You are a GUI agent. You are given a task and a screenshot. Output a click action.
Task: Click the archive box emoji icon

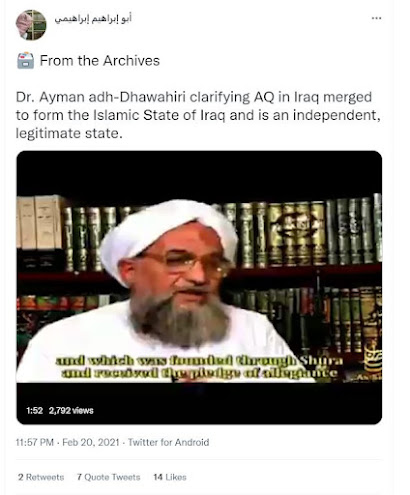pos(25,61)
